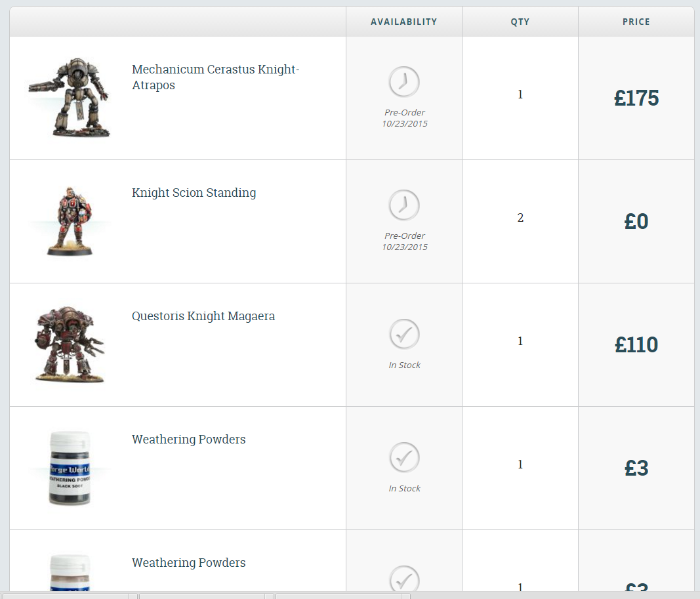Click the Availability column header
The height and width of the screenshot is (599, 700).
(x=403, y=22)
